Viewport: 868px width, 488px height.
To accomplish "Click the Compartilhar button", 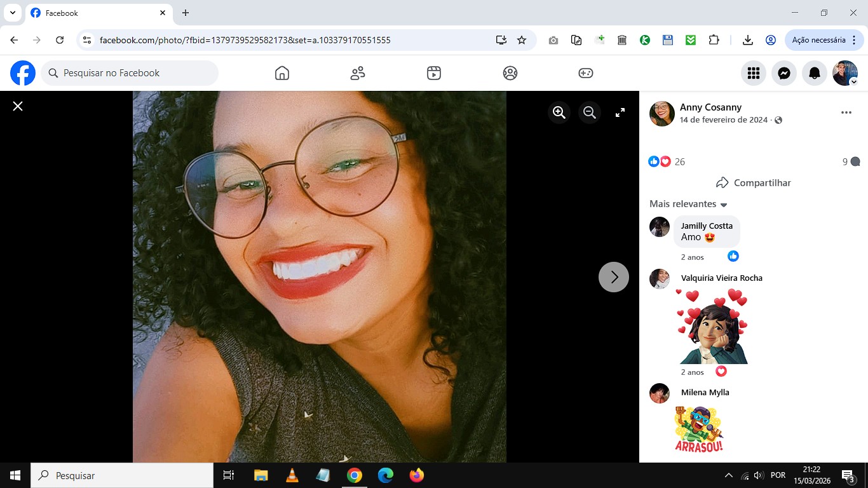I will point(754,182).
